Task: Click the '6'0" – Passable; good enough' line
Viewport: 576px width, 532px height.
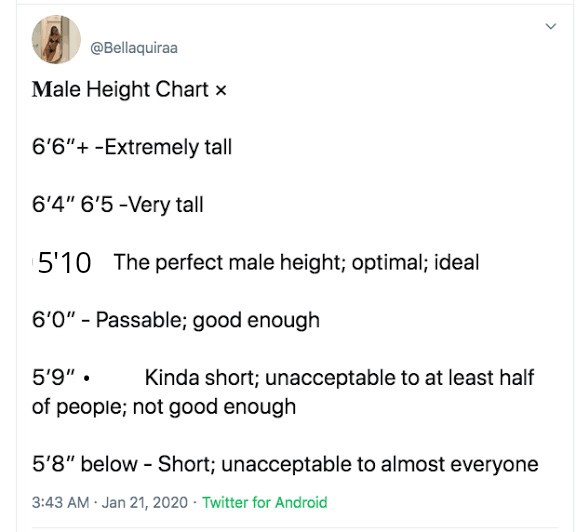Action: [176, 320]
